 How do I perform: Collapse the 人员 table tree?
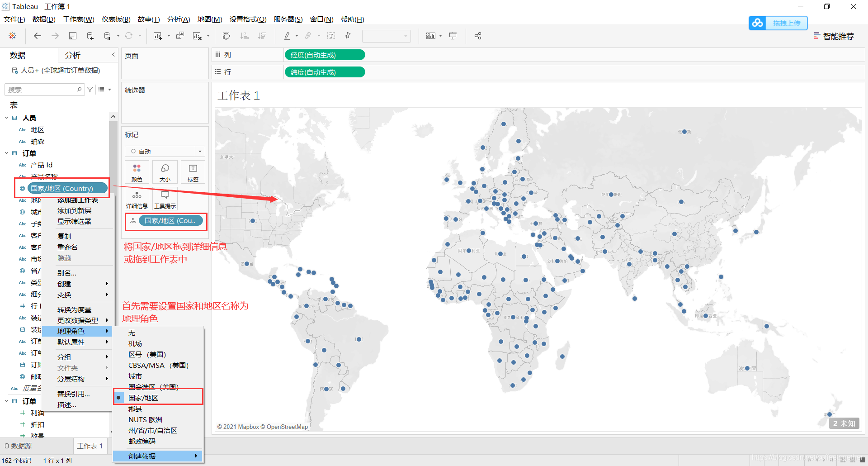click(7, 118)
